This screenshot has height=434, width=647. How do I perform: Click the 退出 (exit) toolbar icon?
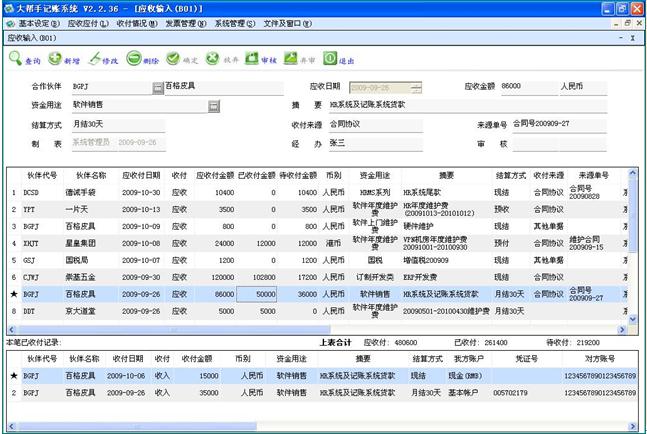click(x=330, y=58)
